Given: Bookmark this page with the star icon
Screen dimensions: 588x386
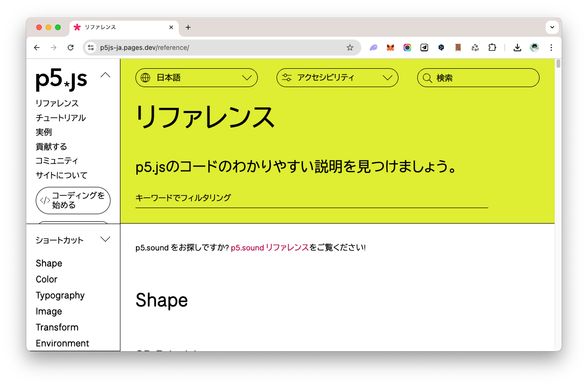Looking at the screenshot, I should [350, 48].
